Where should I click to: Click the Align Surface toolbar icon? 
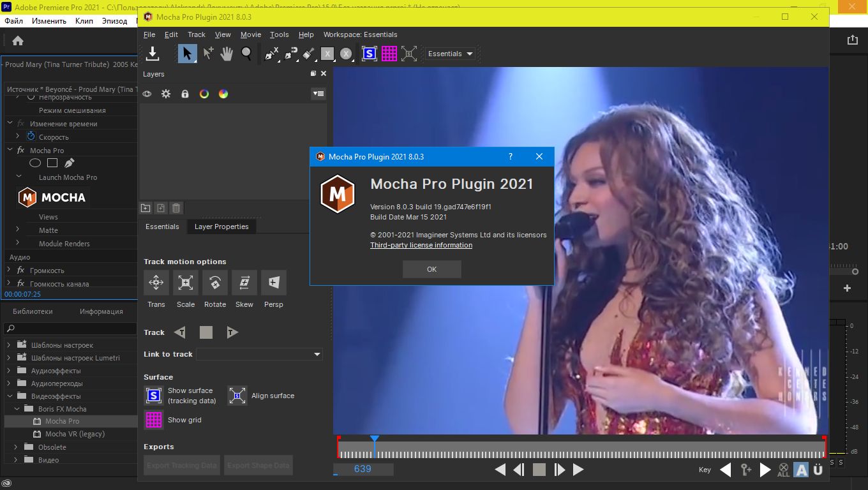409,54
